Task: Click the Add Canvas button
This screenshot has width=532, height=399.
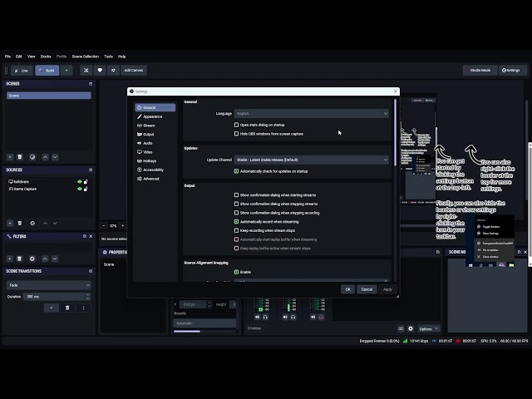Action: (134, 70)
